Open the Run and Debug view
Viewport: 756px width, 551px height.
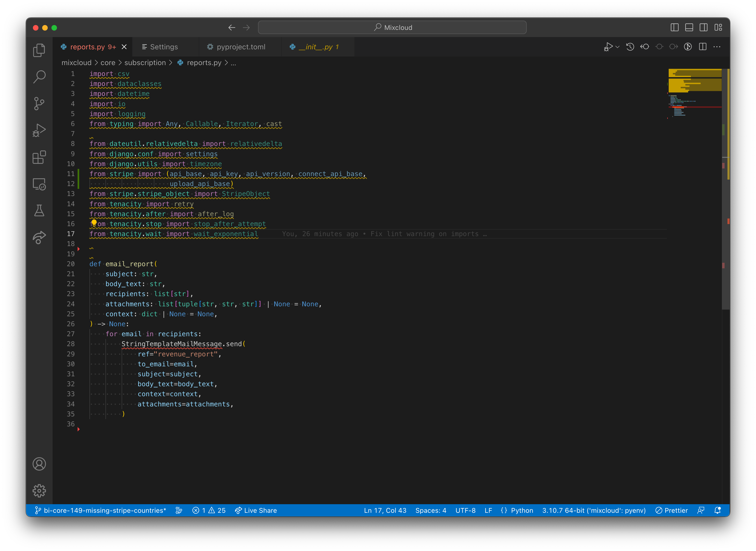(x=39, y=130)
